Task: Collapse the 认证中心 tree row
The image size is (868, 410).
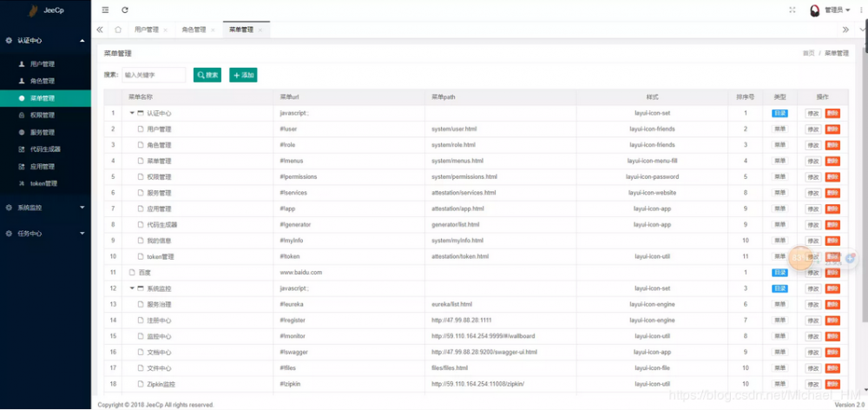Action: (132, 113)
